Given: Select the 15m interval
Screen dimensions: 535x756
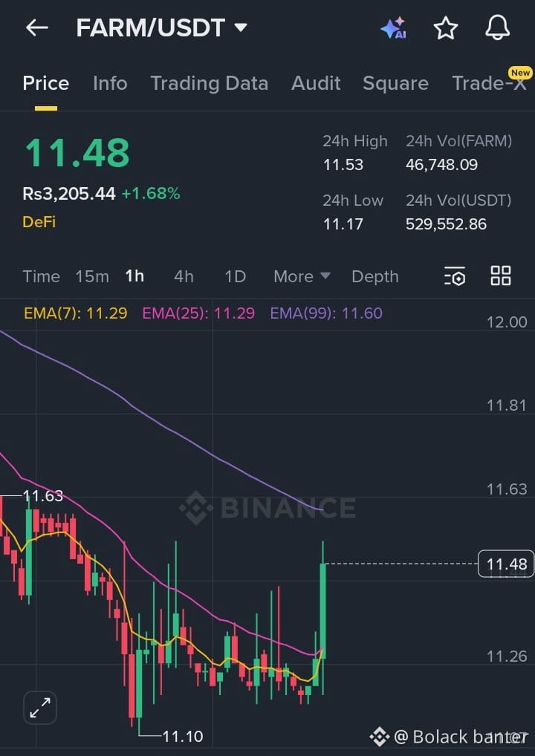Looking at the screenshot, I should tap(92, 277).
